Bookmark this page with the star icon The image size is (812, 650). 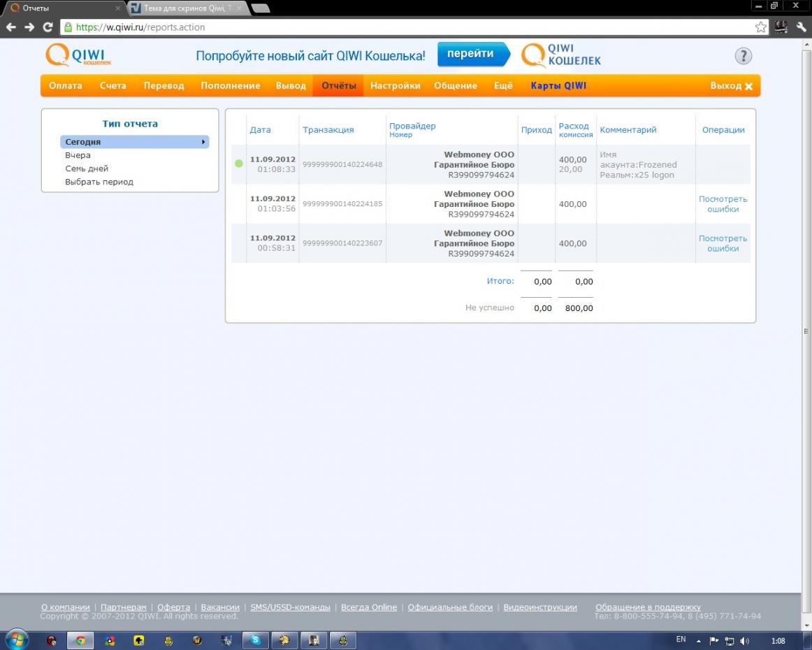click(x=761, y=27)
